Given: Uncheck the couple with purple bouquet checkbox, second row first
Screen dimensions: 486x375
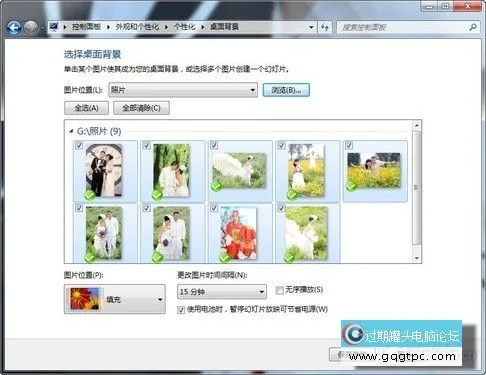Looking at the screenshot, I should click(79, 208).
